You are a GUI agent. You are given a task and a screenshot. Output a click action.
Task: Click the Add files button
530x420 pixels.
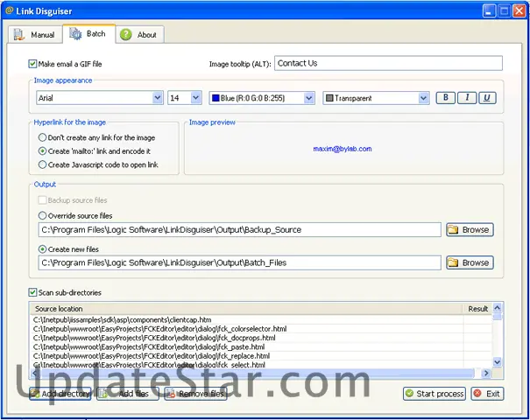tap(128, 394)
